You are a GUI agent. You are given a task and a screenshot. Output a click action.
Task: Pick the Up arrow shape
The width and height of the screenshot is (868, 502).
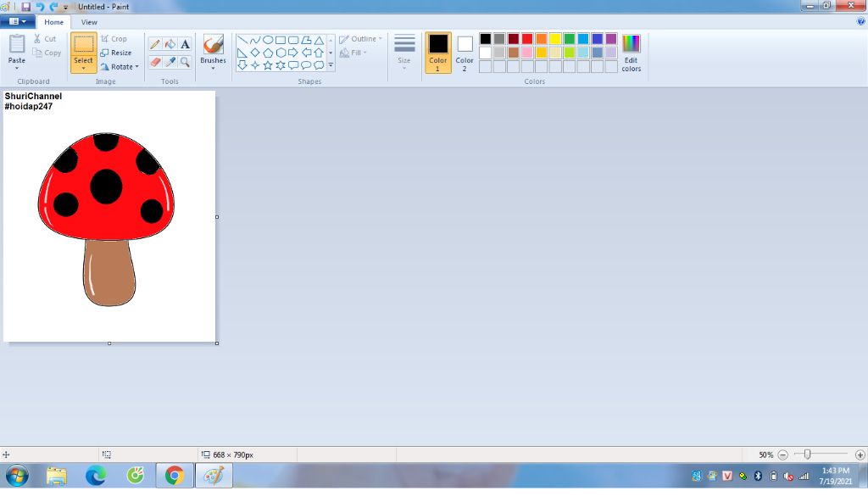(319, 53)
